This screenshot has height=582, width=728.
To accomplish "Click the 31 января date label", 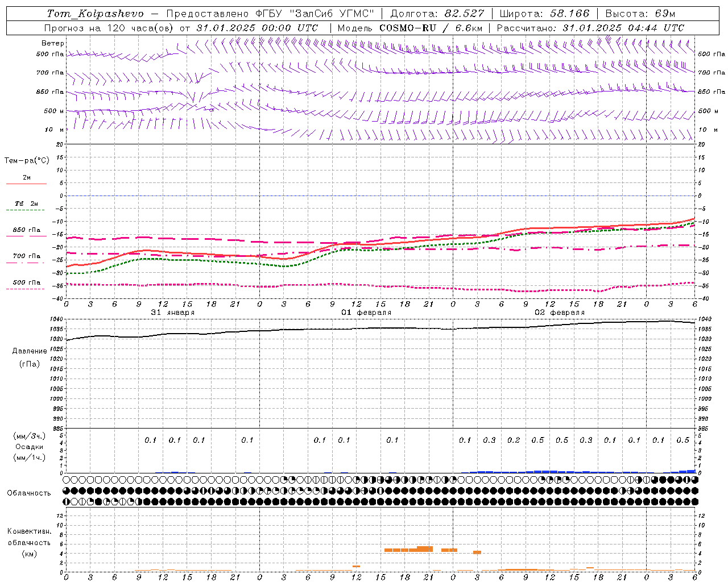I will coord(173,313).
